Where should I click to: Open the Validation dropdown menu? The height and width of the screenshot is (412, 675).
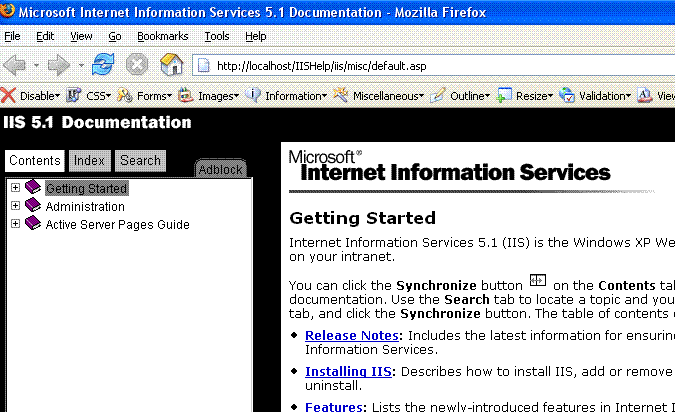pos(628,96)
